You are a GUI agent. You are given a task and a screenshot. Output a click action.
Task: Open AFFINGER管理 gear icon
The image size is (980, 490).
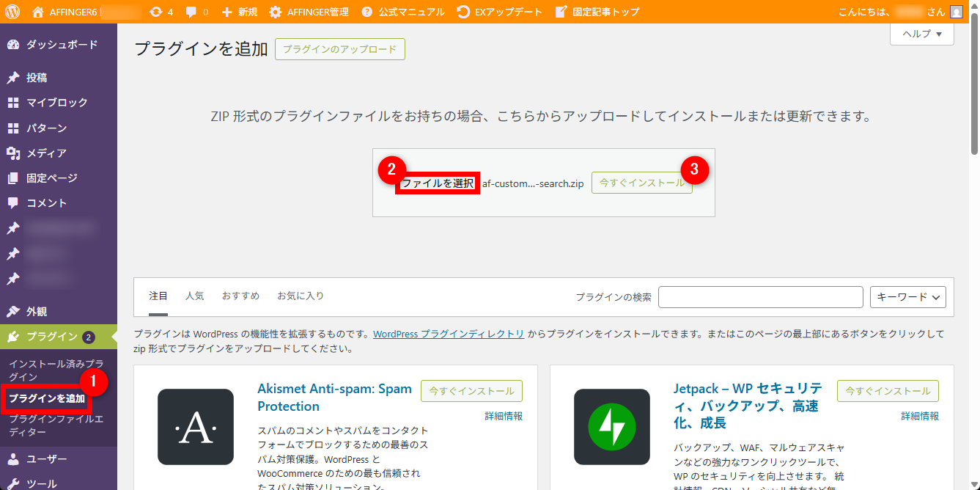[x=275, y=12]
